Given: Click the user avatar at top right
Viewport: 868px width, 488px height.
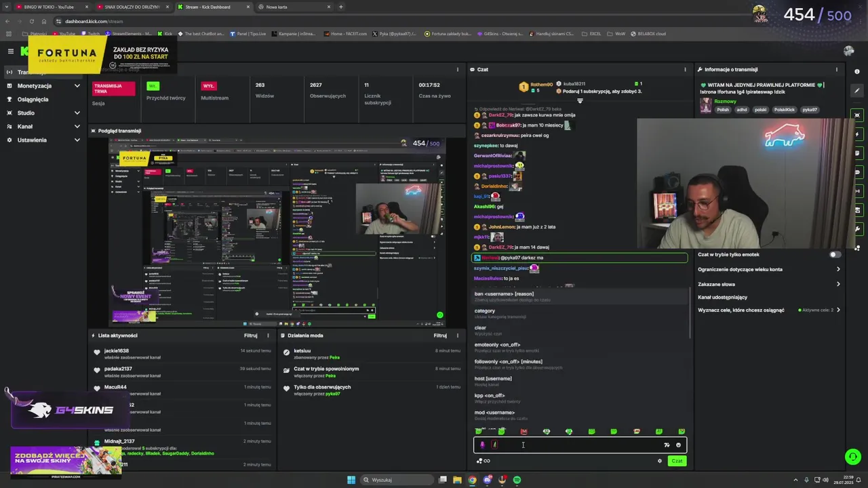Looking at the screenshot, I should 848,51.
